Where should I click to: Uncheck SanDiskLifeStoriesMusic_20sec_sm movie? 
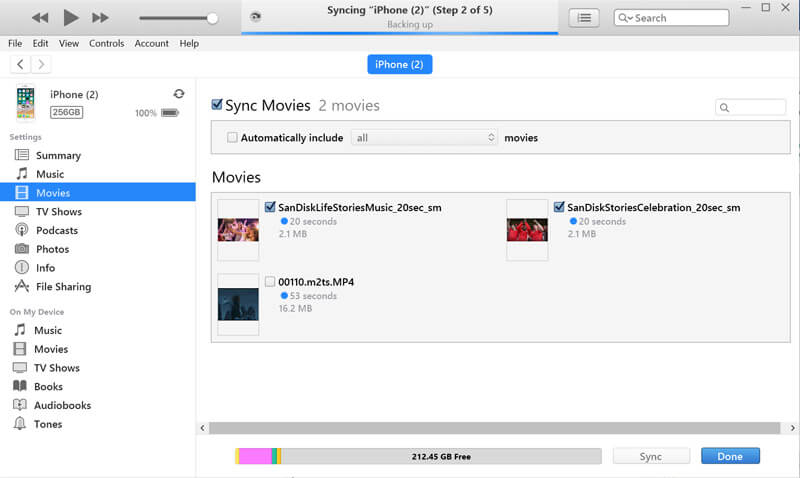tap(270, 207)
